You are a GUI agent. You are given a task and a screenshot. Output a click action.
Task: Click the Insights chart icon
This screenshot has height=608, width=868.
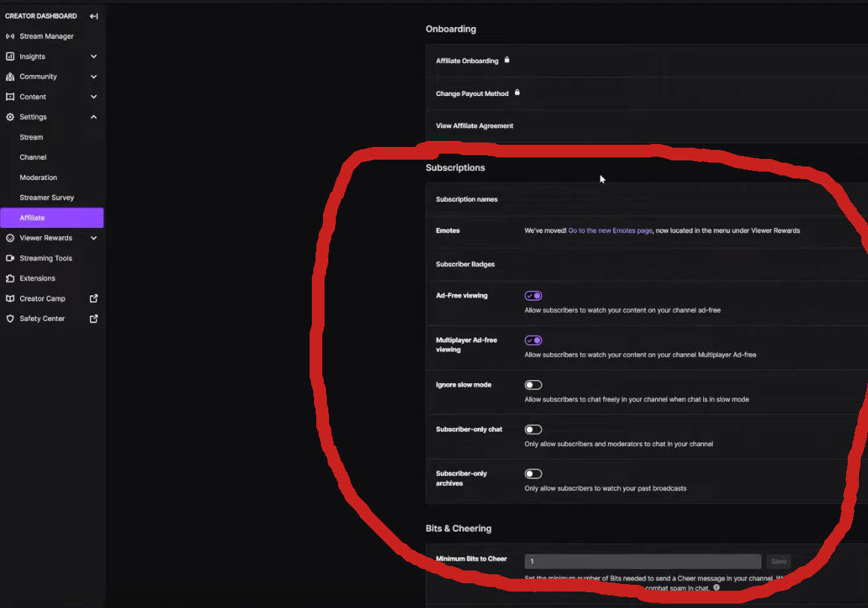pyautogui.click(x=10, y=56)
